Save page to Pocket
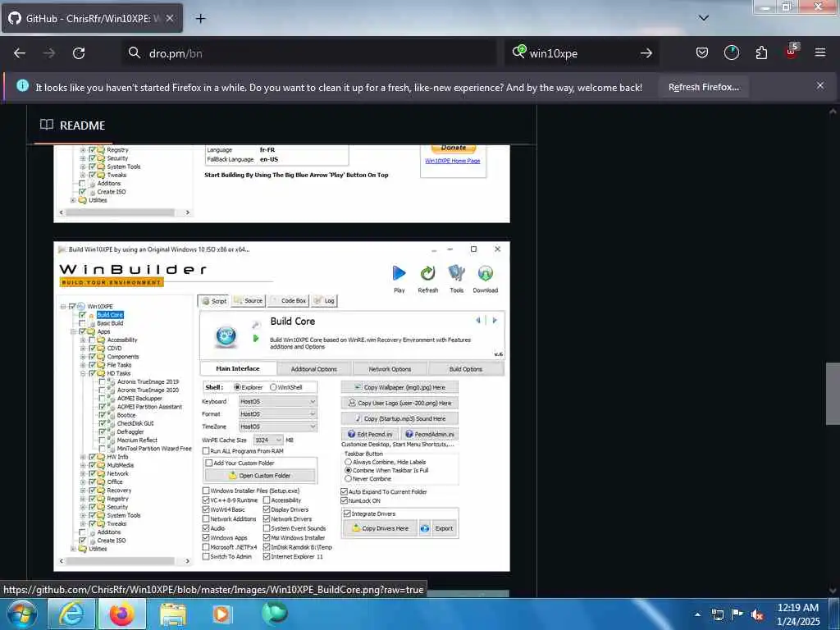The image size is (840, 630). (x=702, y=53)
